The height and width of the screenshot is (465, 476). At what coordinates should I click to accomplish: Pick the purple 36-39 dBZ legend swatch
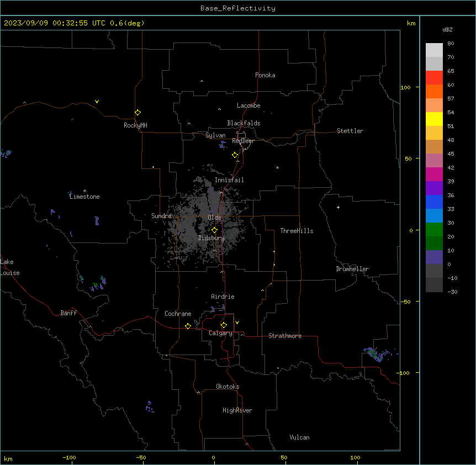[x=434, y=188]
